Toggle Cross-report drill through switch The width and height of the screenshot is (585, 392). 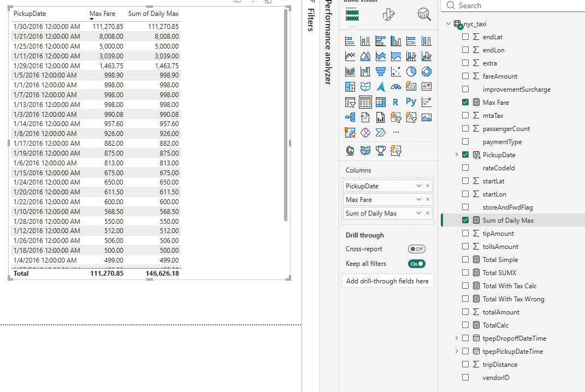click(416, 249)
